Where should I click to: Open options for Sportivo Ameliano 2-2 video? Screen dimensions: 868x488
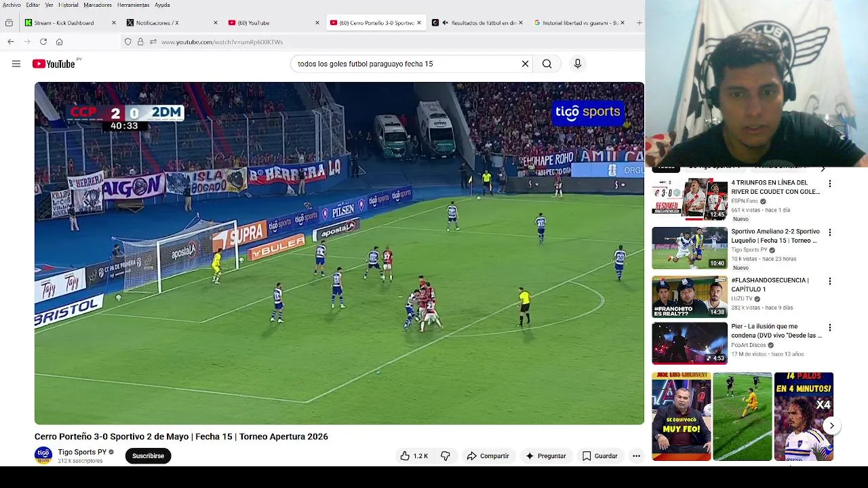(x=829, y=232)
